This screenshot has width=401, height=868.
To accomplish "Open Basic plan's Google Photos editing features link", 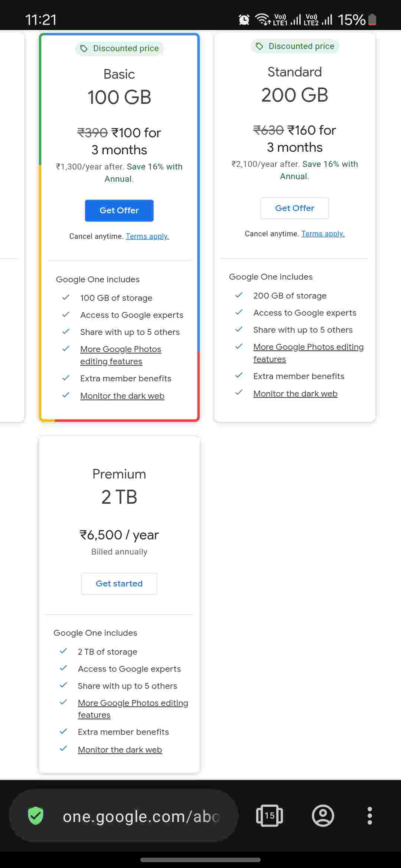I will (120, 355).
